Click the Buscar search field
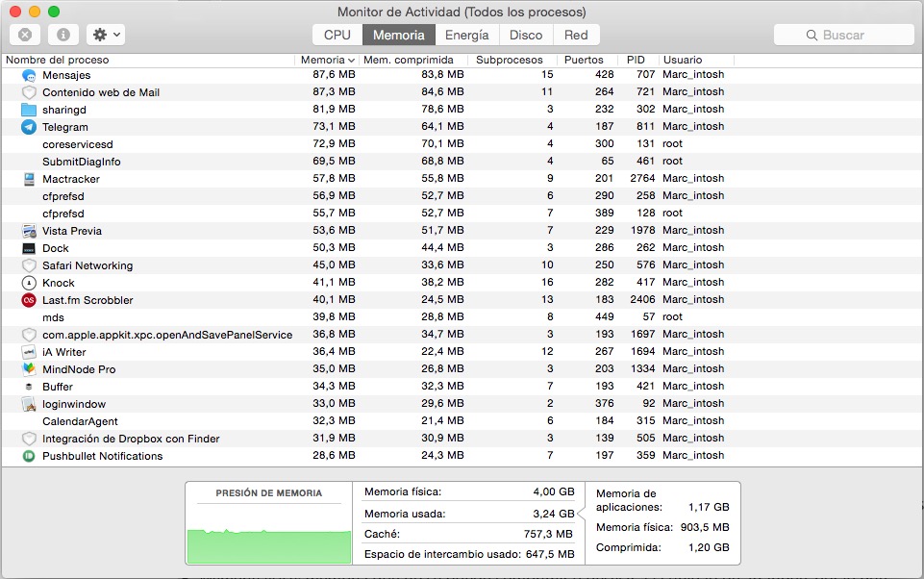 (843, 34)
